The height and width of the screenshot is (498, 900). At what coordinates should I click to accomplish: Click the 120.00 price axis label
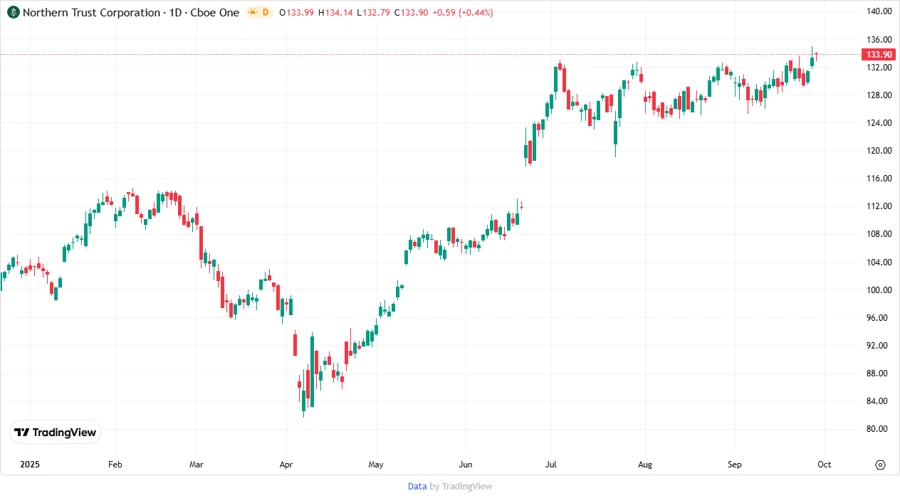pos(879,151)
